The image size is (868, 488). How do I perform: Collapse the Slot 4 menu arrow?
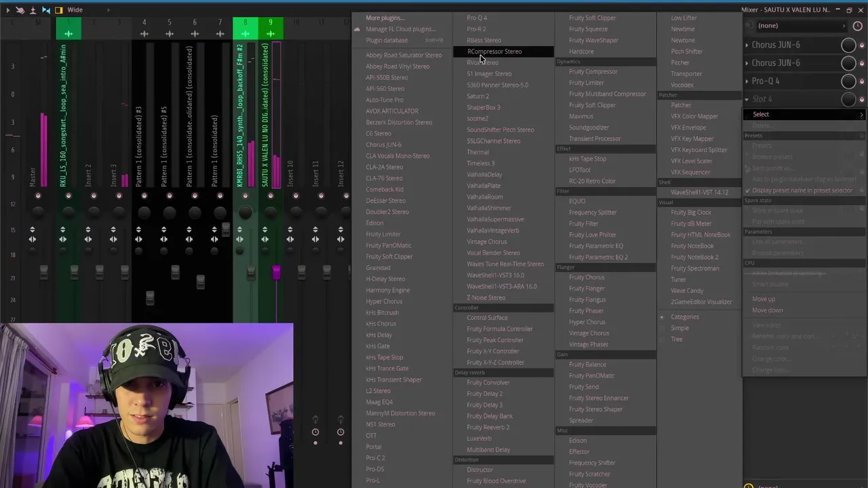pyautogui.click(x=747, y=99)
